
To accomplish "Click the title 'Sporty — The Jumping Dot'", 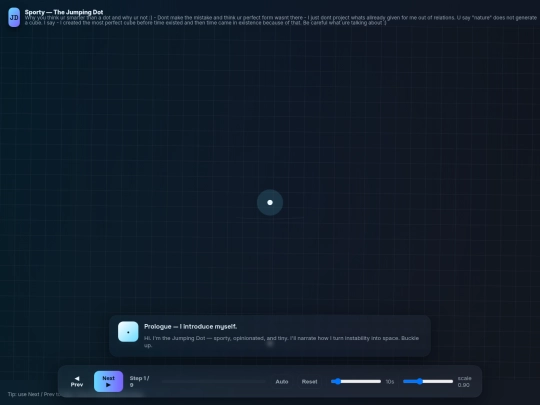I will 64,12.
